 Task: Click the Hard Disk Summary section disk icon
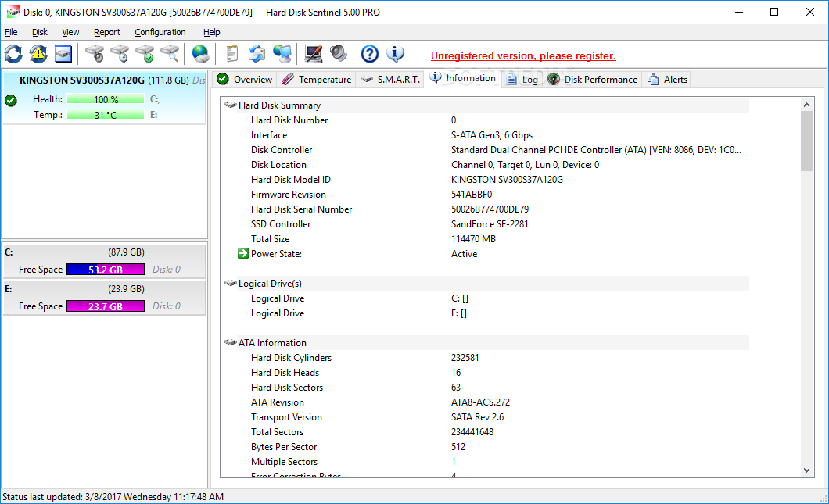230,105
